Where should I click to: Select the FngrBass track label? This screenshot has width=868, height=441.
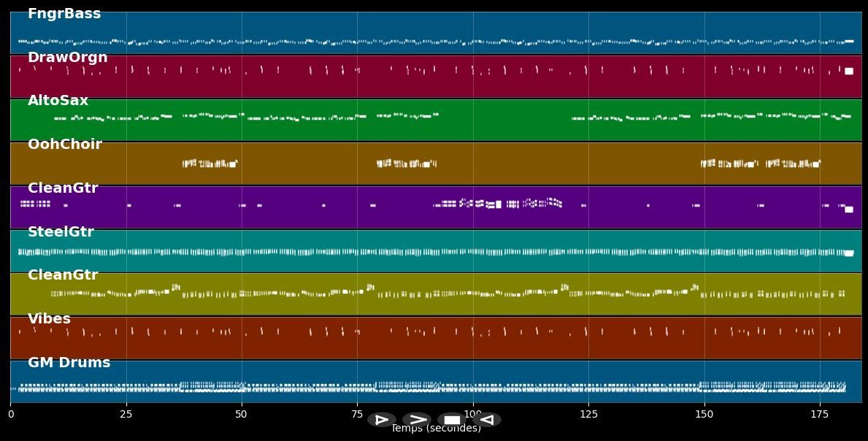pyautogui.click(x=64, y=14)
